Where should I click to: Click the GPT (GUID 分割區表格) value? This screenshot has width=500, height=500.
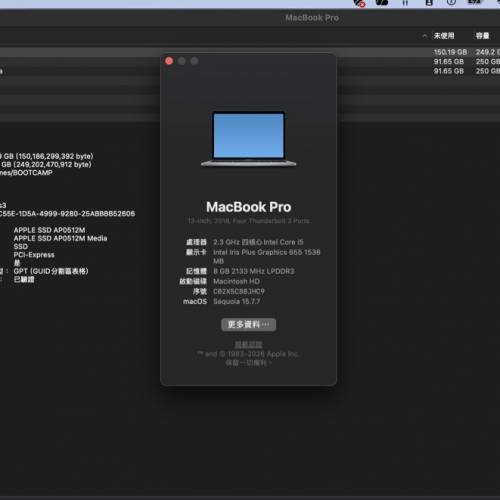51,271
